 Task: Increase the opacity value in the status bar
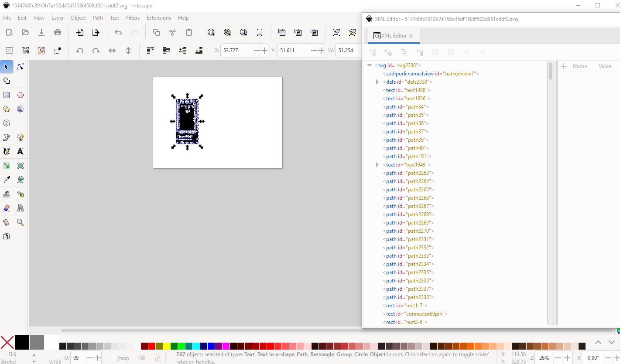(x=97, y=358)
